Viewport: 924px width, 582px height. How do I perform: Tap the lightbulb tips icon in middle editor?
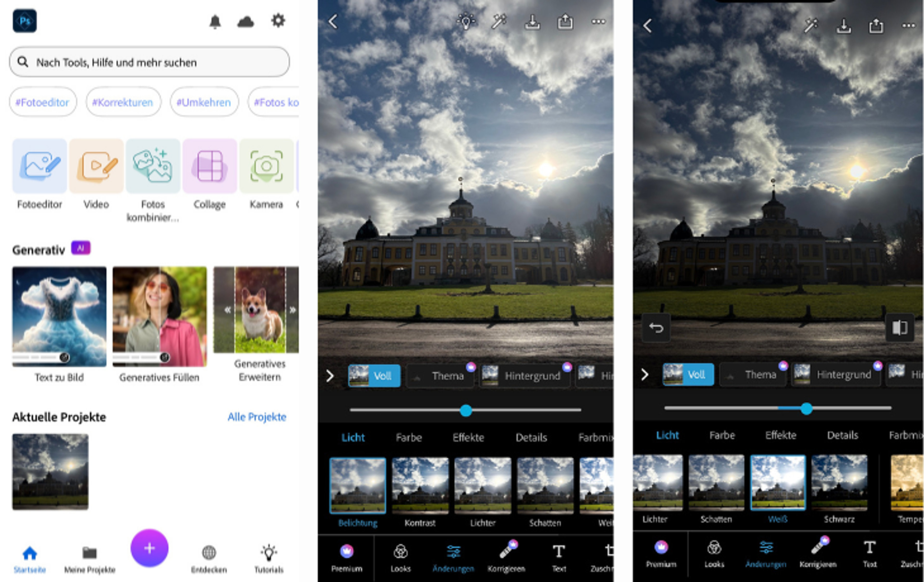coord(466,21)
